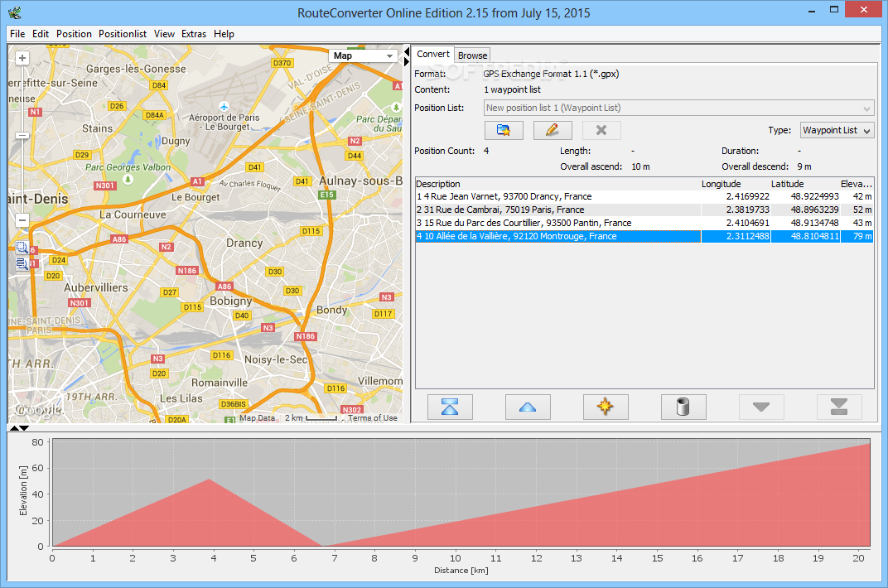Click the delete position list X button
Screen dimensions: 888x588
pos(601,130)
